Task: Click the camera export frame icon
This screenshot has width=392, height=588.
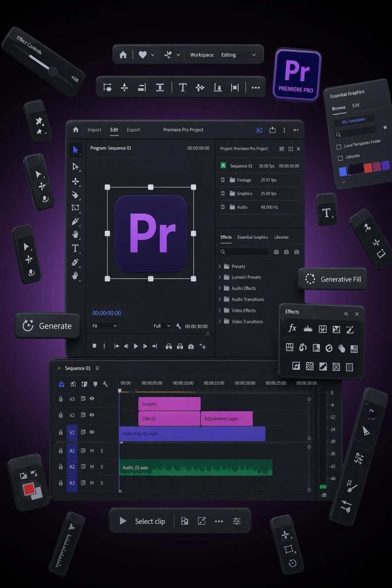Action: [191, 346]
